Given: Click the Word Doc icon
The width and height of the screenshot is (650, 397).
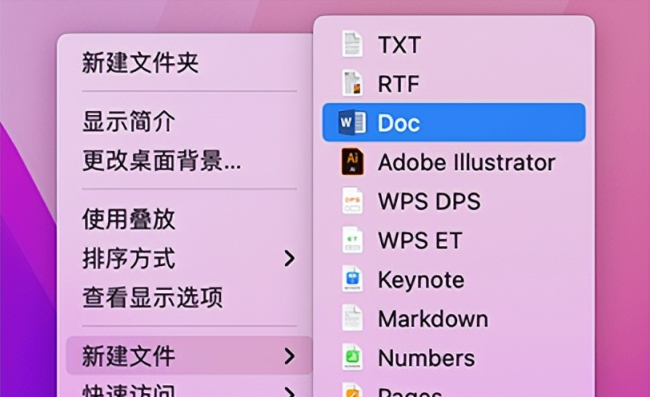Looking at the screenshot, I should pos(352,122).
